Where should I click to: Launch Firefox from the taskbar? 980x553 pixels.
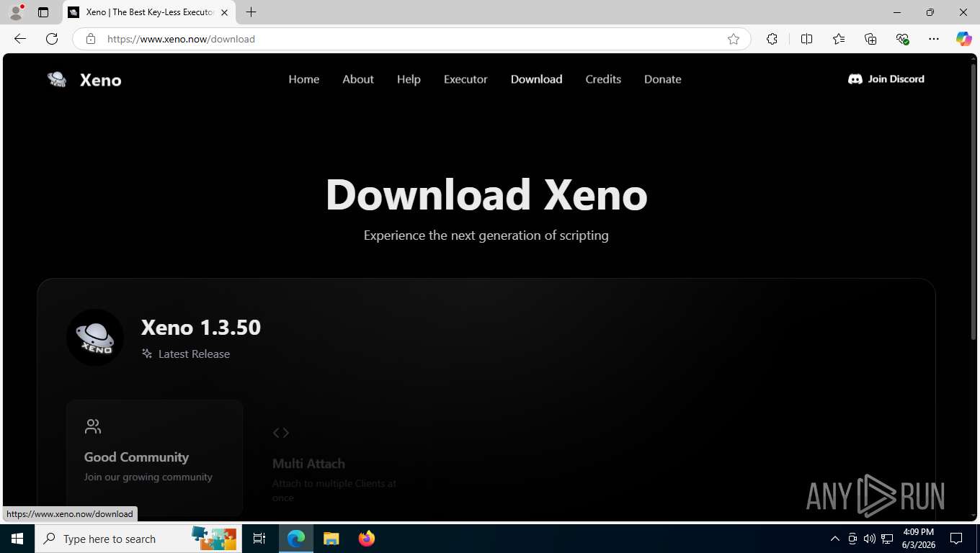[366, 539]
